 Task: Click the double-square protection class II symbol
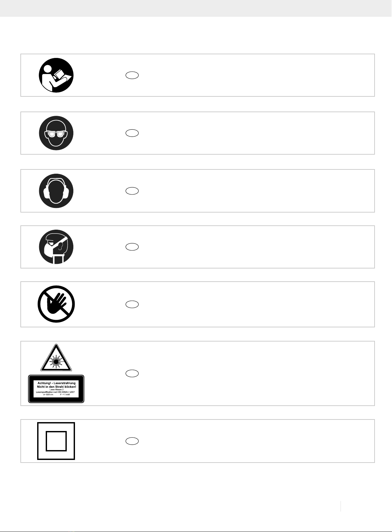pyautogui.click(x=56, y=441)
